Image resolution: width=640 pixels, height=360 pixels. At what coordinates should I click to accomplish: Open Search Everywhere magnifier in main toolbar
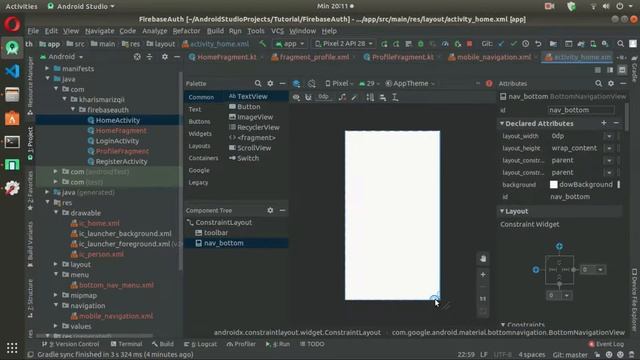click(x=620, y=44)
